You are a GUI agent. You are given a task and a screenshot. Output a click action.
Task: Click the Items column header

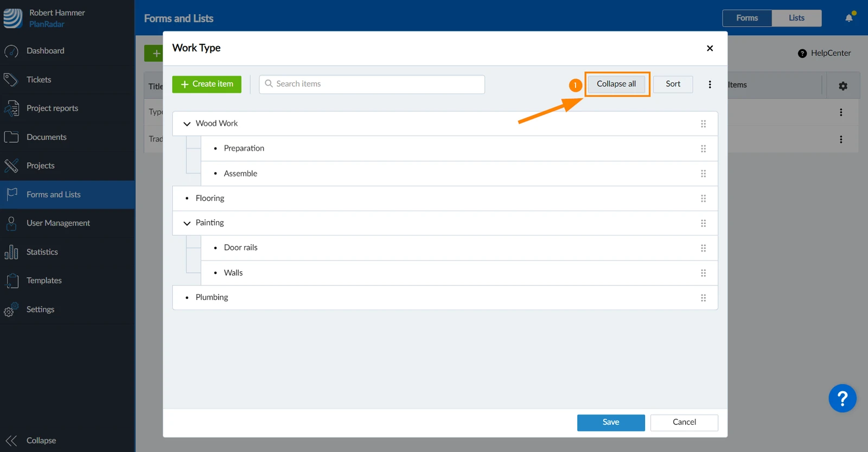(737, 85)
